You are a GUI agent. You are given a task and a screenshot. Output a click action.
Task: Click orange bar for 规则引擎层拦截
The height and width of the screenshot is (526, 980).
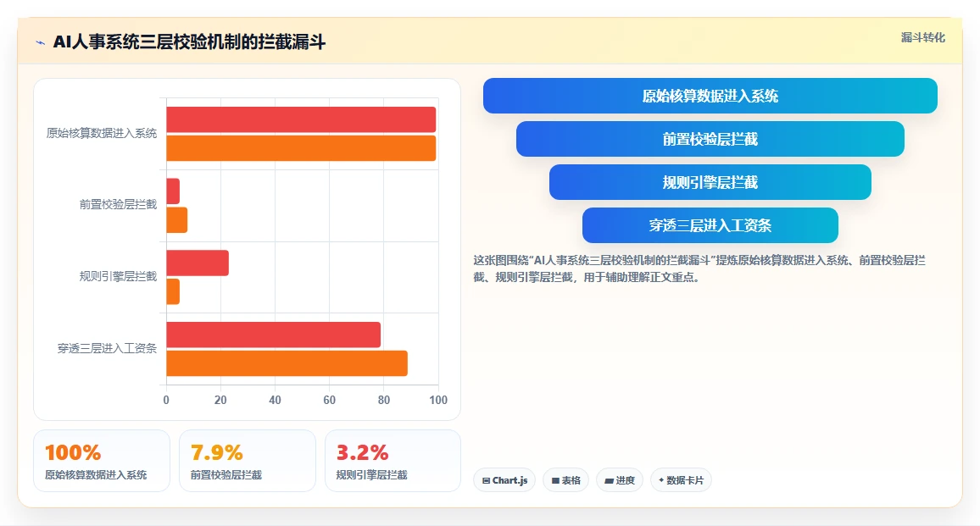[173, 291]
